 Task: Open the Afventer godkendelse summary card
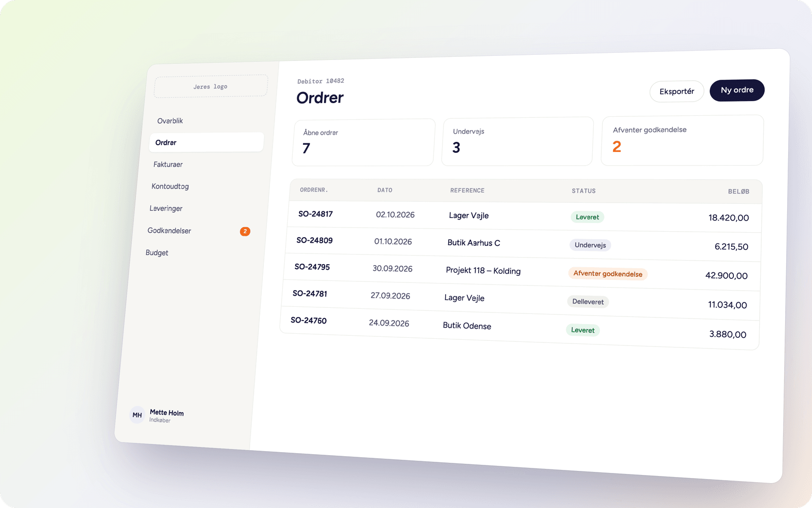pos(682,140)
